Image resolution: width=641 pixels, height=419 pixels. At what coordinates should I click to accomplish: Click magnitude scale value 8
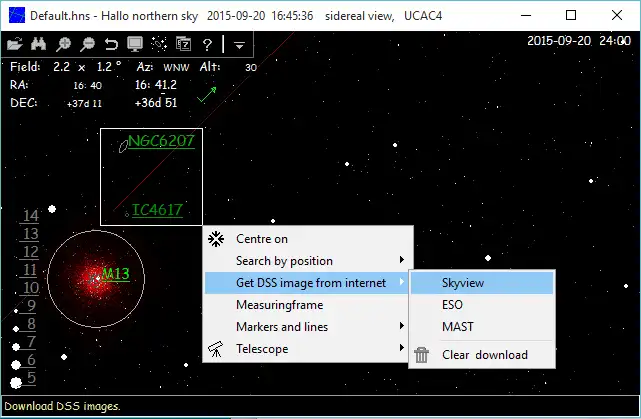point(31,324)
